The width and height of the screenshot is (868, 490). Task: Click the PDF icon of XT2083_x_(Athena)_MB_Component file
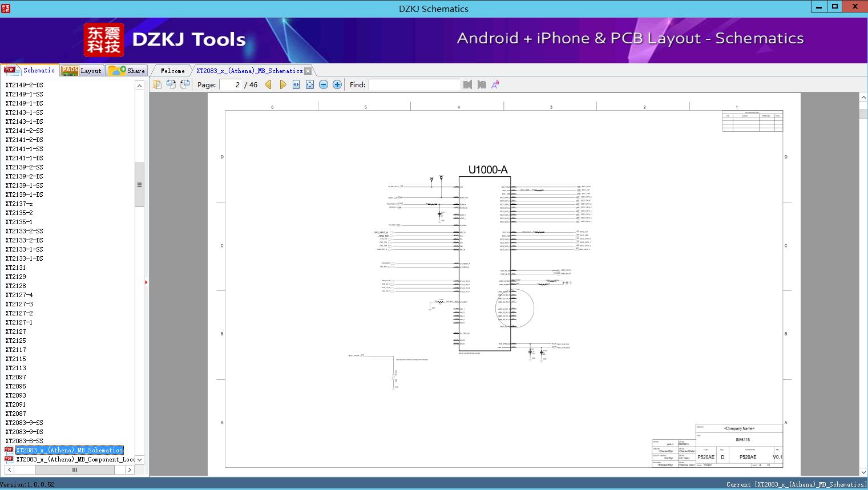point(9,459)
